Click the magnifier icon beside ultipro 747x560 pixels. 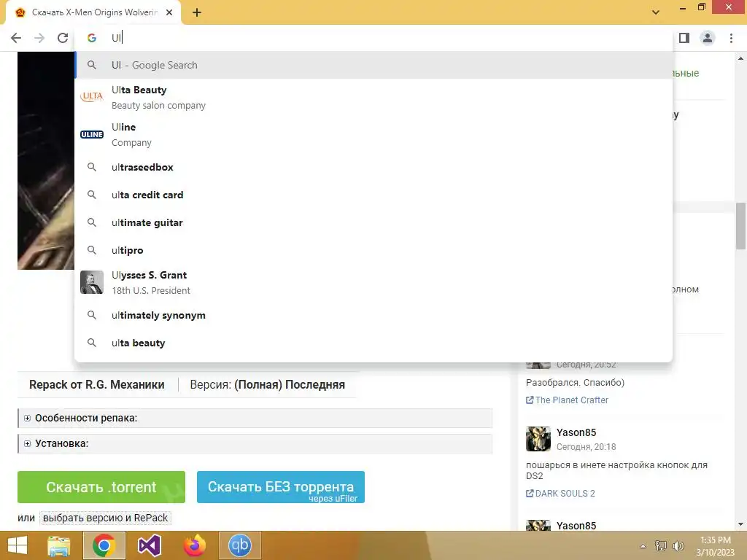tap(92, 250)
